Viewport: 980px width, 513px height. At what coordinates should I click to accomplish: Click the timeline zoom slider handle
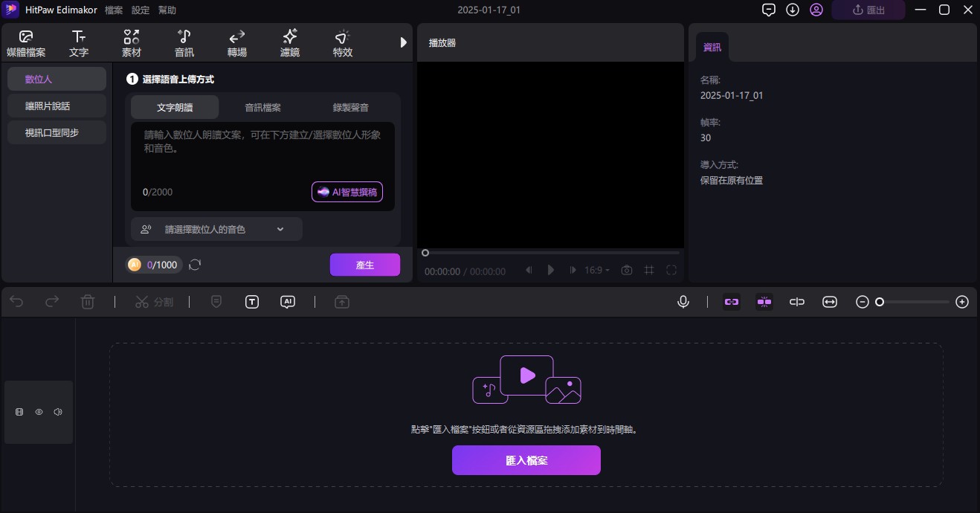coord(880,302)
